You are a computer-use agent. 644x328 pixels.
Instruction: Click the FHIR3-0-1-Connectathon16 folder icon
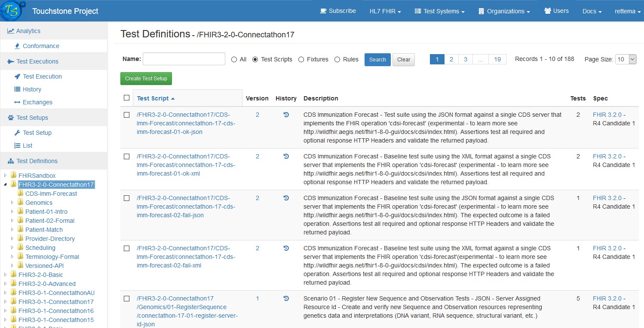[x=14, y=310]
